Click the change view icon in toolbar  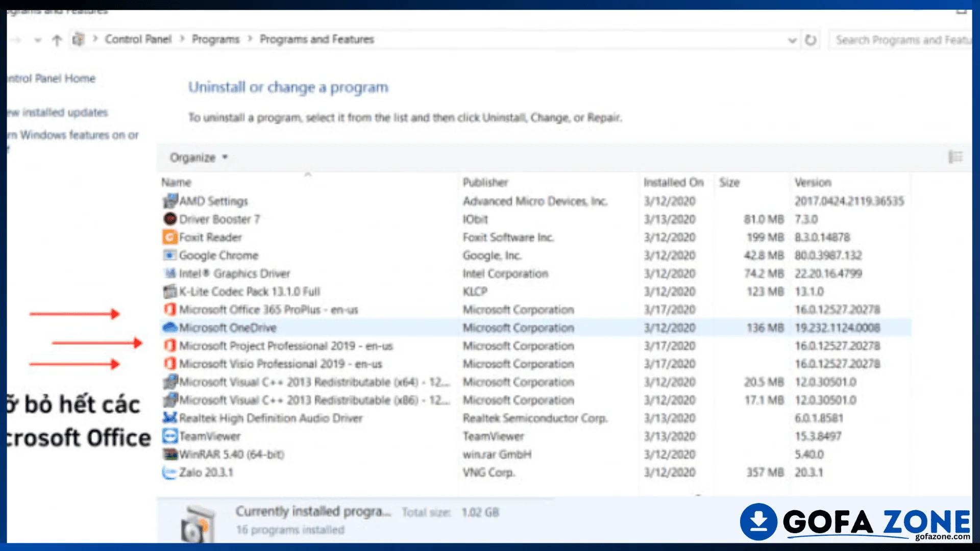(x=955, y=157)
